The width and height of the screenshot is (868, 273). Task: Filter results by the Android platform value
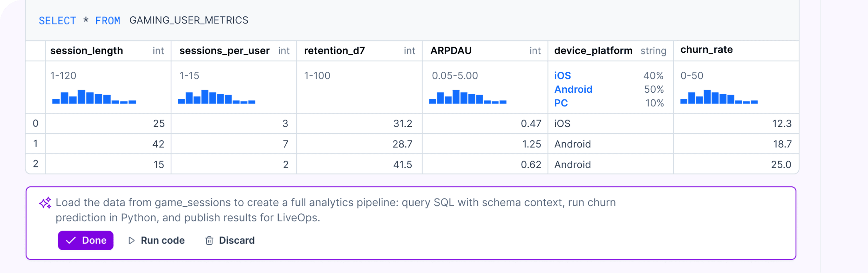click(574, 89)
